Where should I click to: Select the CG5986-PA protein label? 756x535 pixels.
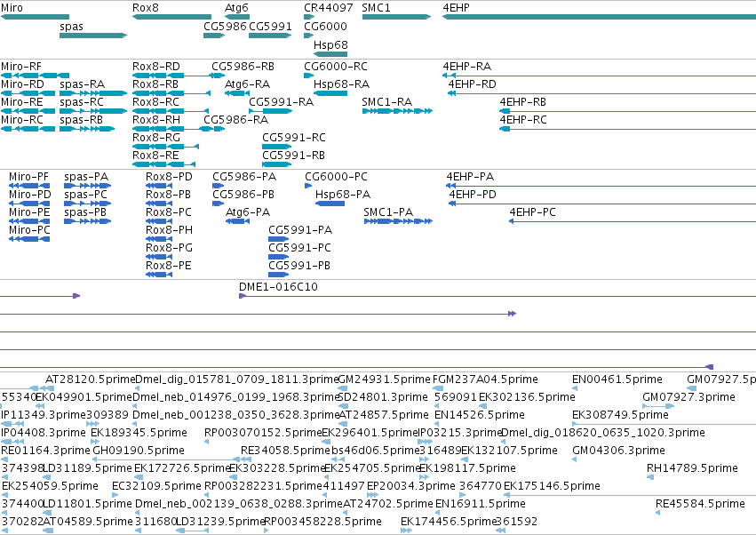tap(244, 177)
